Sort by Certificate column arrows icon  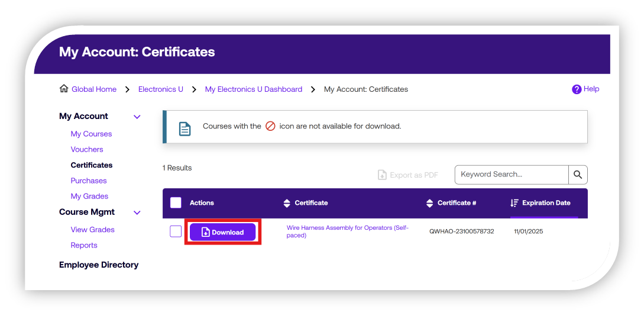click(x=287, y=203)
